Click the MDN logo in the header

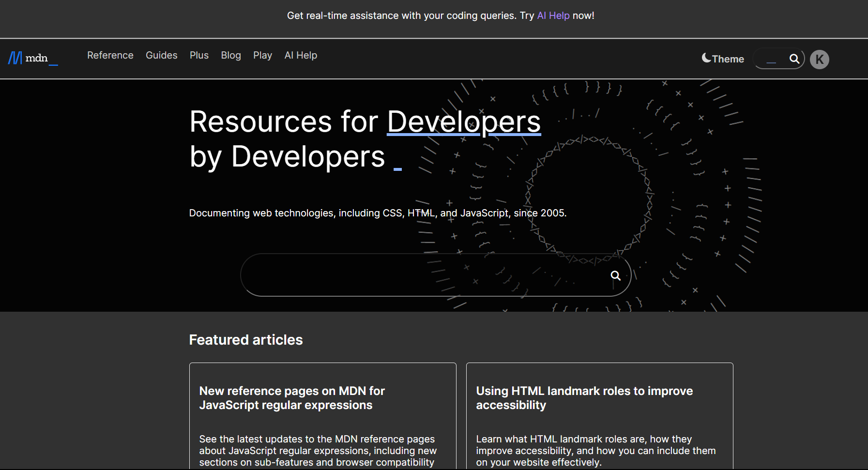pyautogui.click(x=32, y=59)
